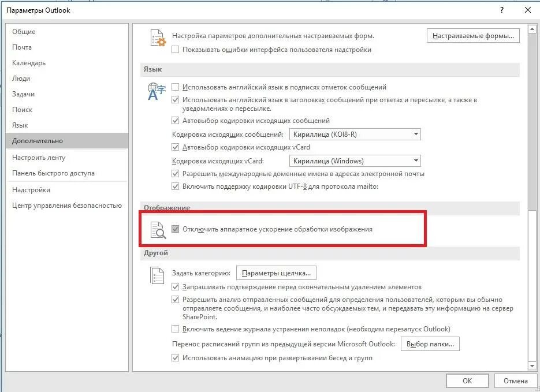Select the Задачи category
540x392 pixels.
pos(67,94)
